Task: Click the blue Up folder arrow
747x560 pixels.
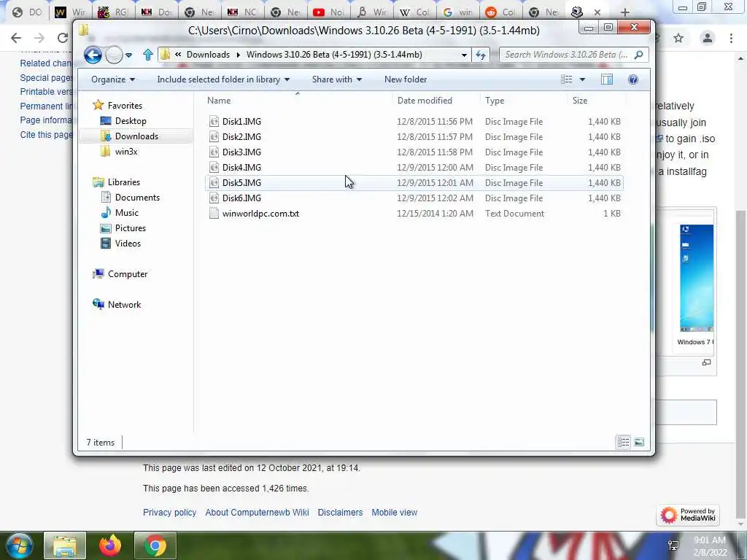Action: (147, 55)
